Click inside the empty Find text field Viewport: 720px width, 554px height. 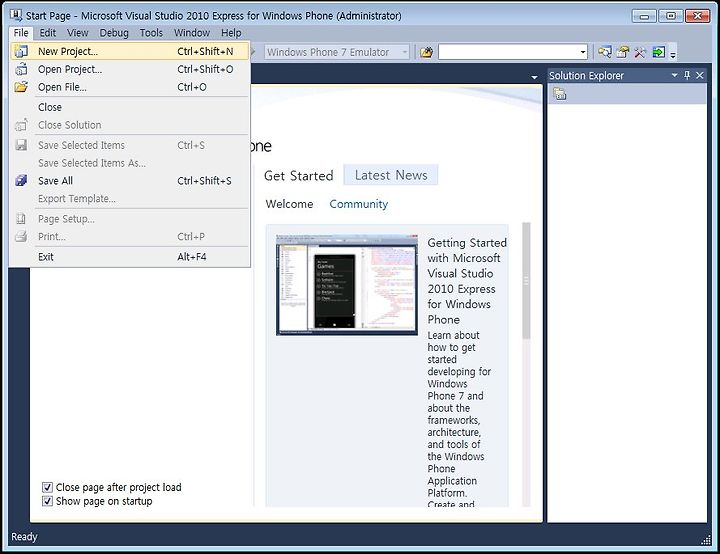[x=508, y=52]
